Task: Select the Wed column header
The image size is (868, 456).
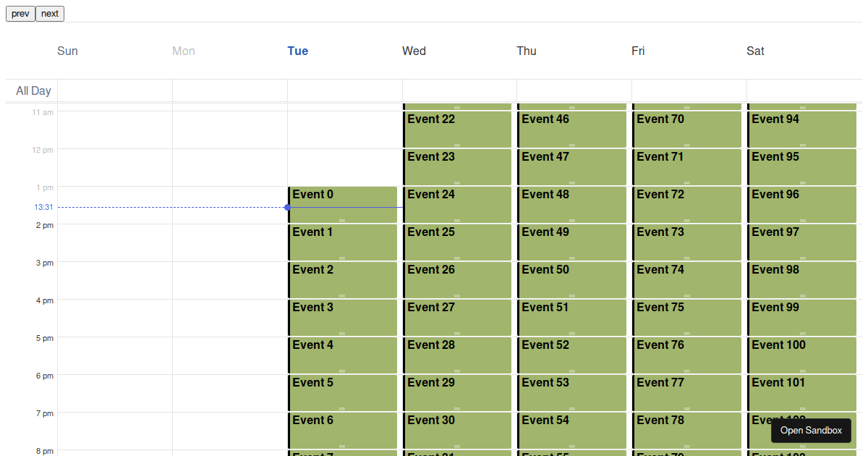Action: tap(414, 51)
